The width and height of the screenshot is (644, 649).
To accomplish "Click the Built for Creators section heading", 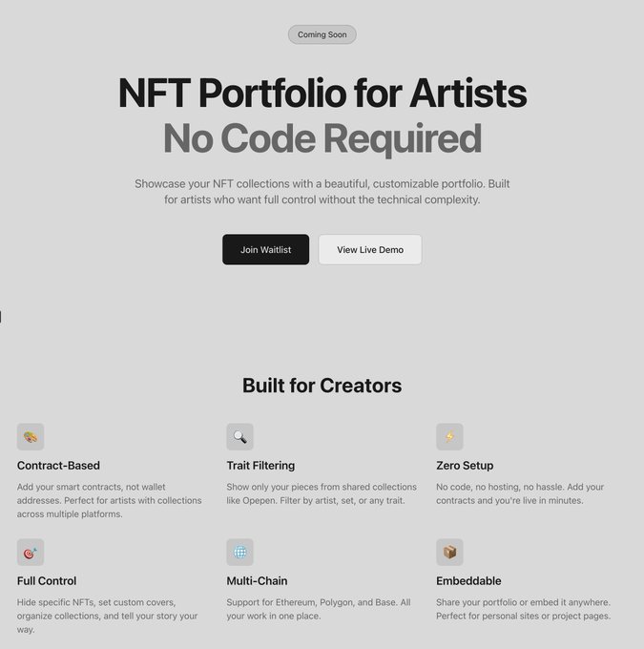I will point(322,386).
